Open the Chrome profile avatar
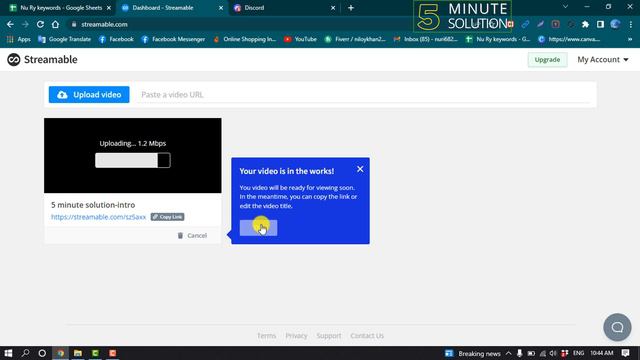Image resolution: width=640 pixels, height=360 pixels. pyautogui.click(x=615, y=24)
